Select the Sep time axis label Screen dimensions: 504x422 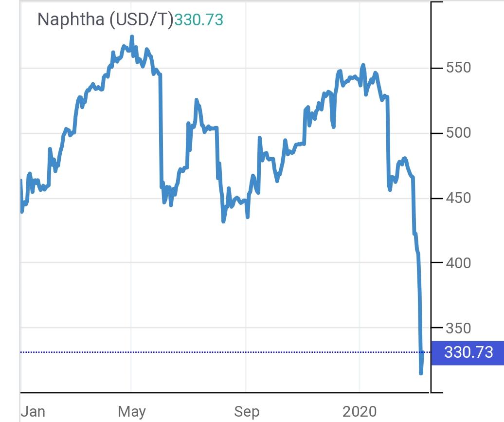pyautogui.click(x=247, y=412)
